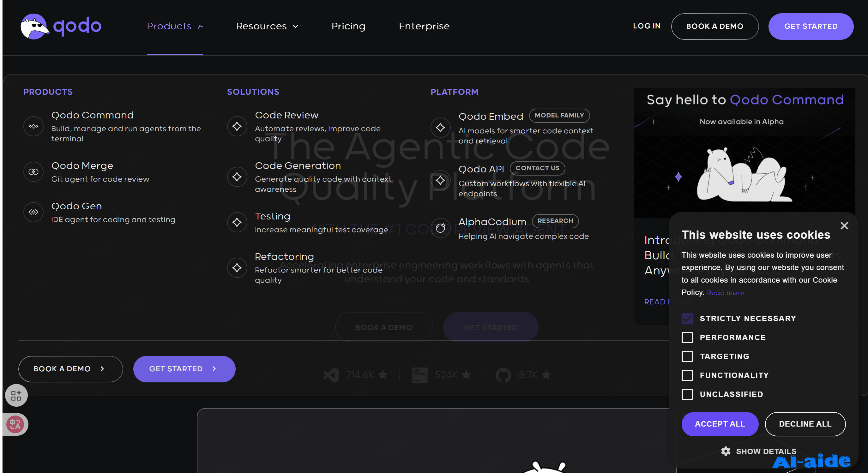Click the 714.6K stars count
The height and width of the screenshot is (473, 868).
[360, 374]
